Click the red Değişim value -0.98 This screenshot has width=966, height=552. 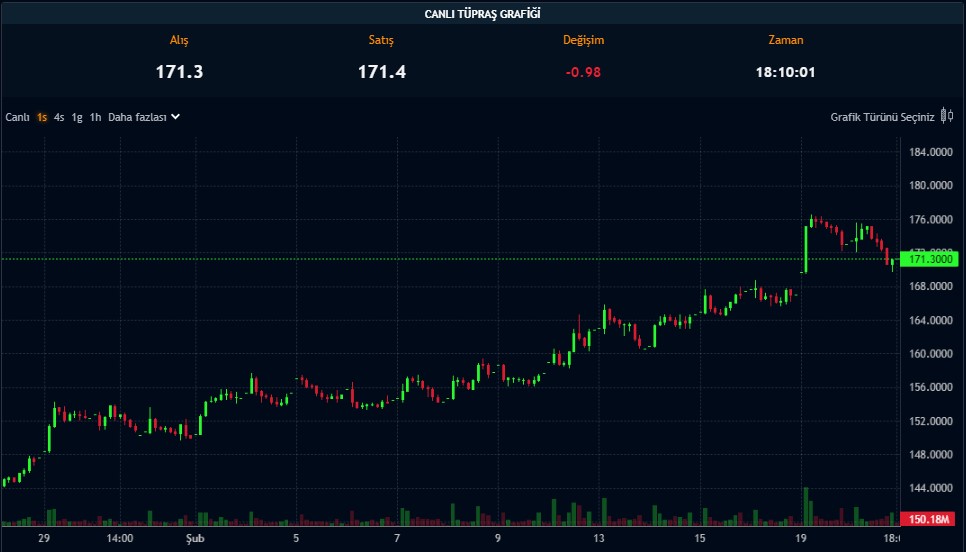point(583,72)
